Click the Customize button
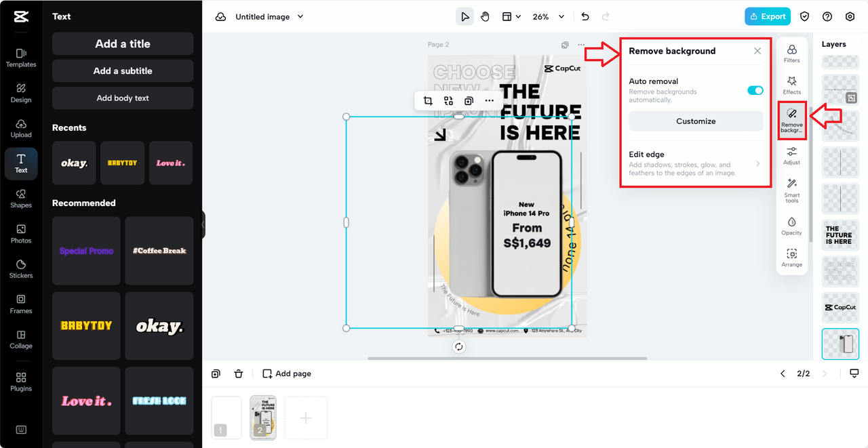The image size is (868, 448). [696, 121]
